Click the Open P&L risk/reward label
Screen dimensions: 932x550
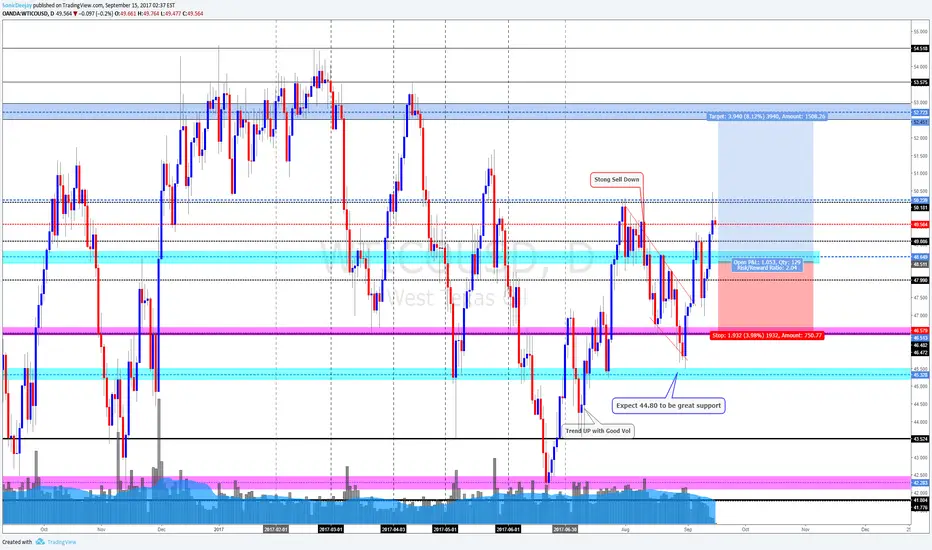click(767, 265)
